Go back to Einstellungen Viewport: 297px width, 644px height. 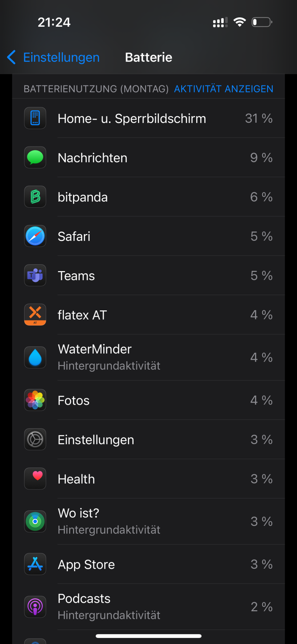pos(61,57)
